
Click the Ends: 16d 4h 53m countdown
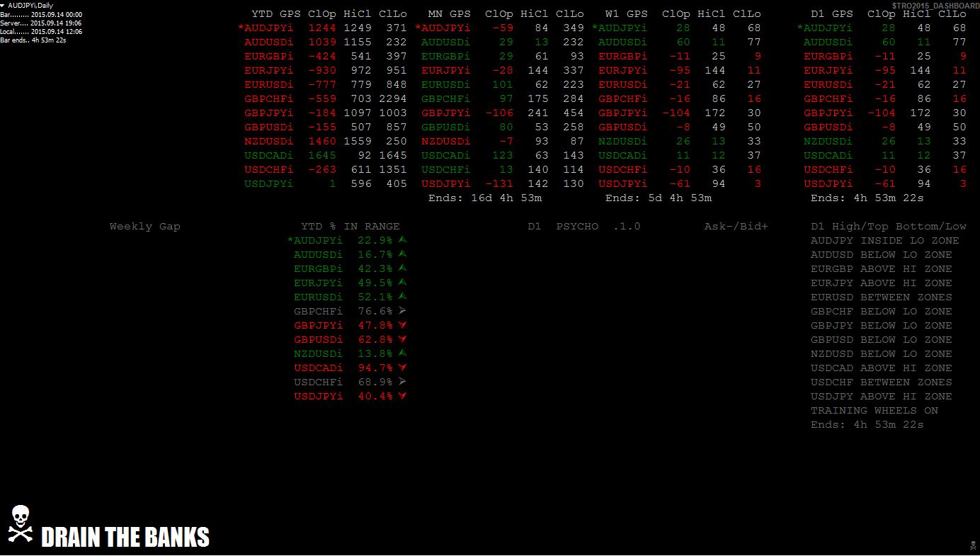click(x=485, y=198)
